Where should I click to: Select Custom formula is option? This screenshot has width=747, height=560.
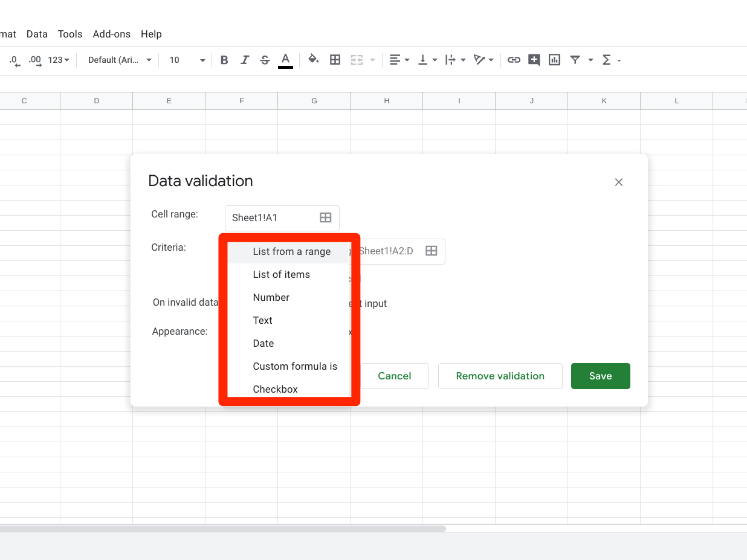(289, 366)
